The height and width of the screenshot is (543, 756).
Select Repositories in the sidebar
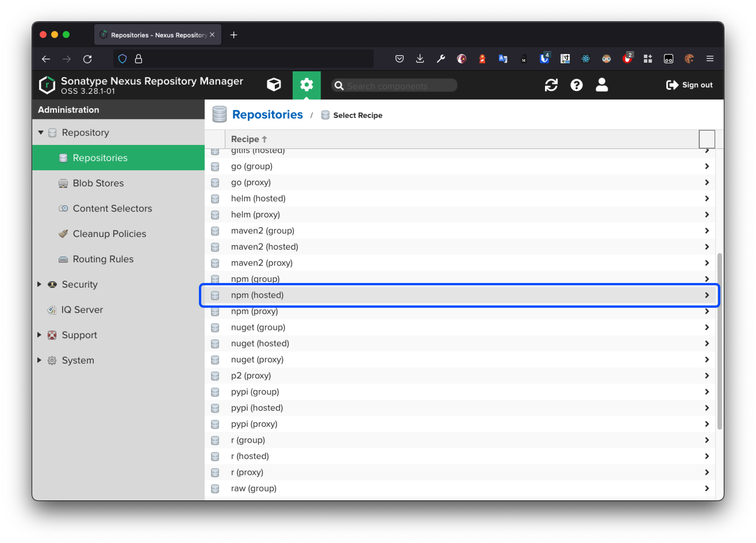pyautogui.click(x=118, y=158)
